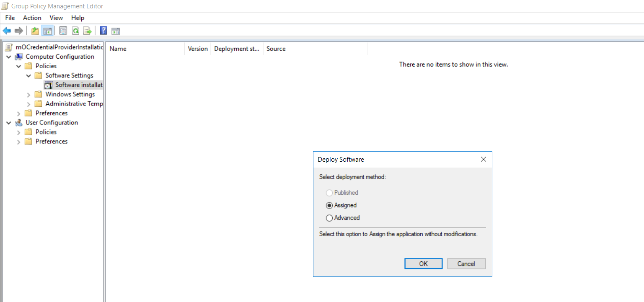Click the Refresh toolbar icon
Screen dimensions: 644x302
(x=75, y=31)
